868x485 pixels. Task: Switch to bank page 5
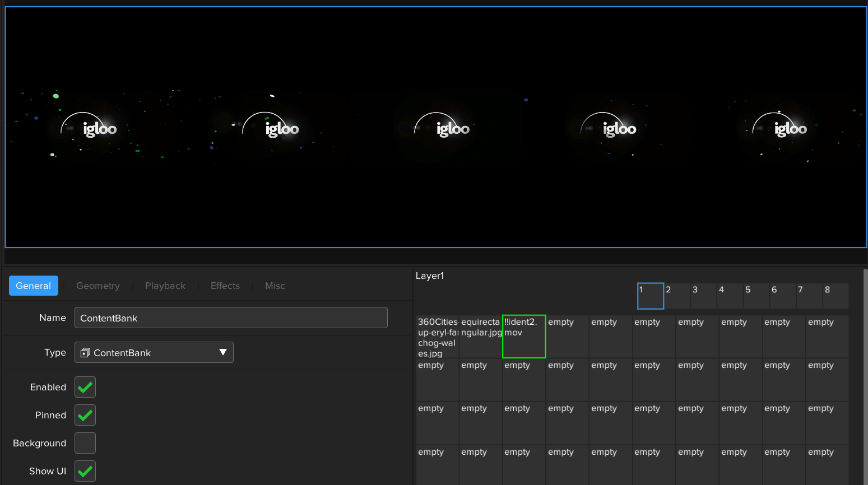tap(756, 296)
